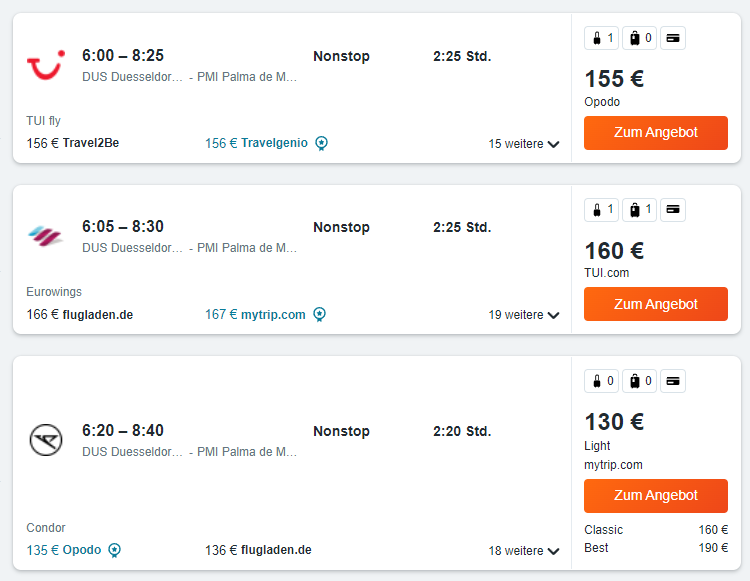Click badge icon next to mytrip.com 167 €

pyautogui.click(x=320, y=314)
